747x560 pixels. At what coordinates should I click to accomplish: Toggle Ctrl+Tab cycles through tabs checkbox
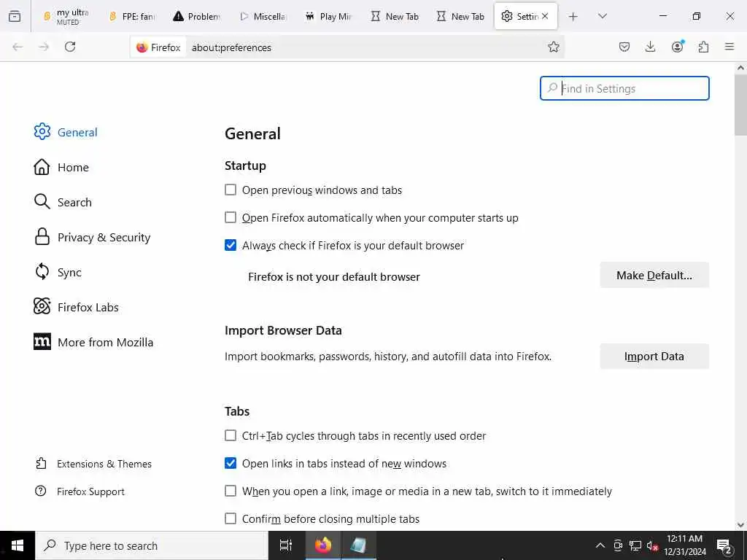tap(231, 436)
